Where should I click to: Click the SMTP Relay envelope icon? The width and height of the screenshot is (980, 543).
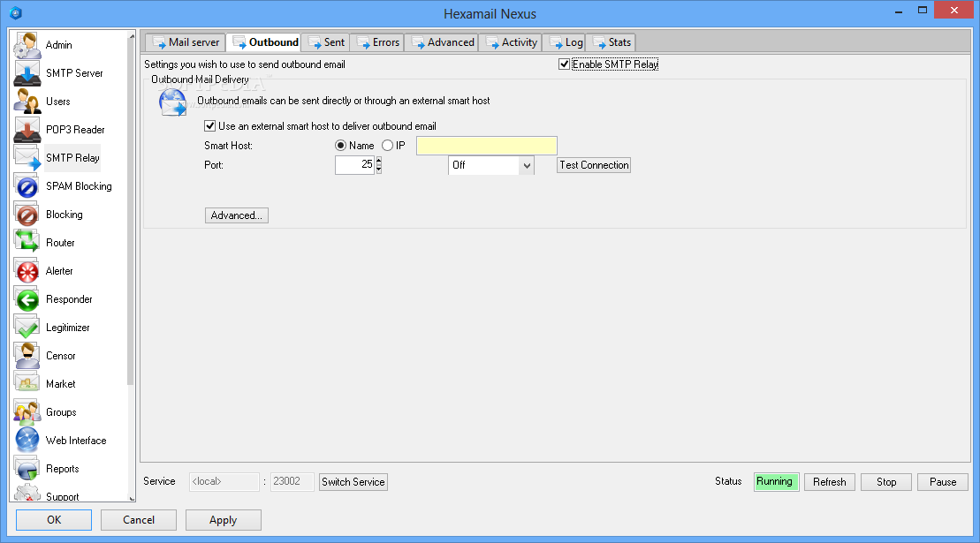pos(27,158)
